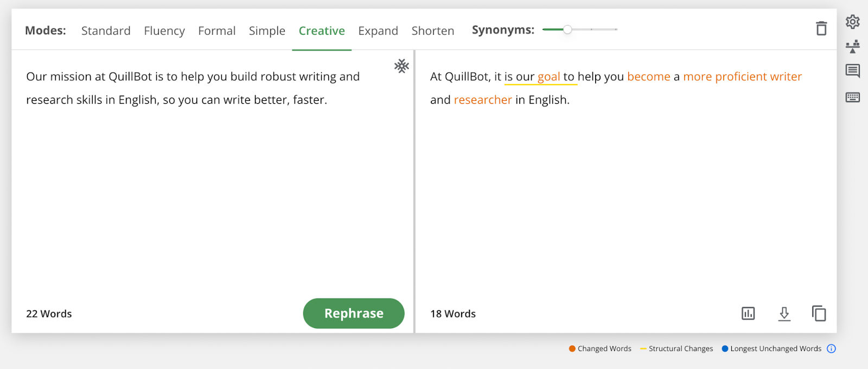Choose the Shorten mode

point(433,31)
